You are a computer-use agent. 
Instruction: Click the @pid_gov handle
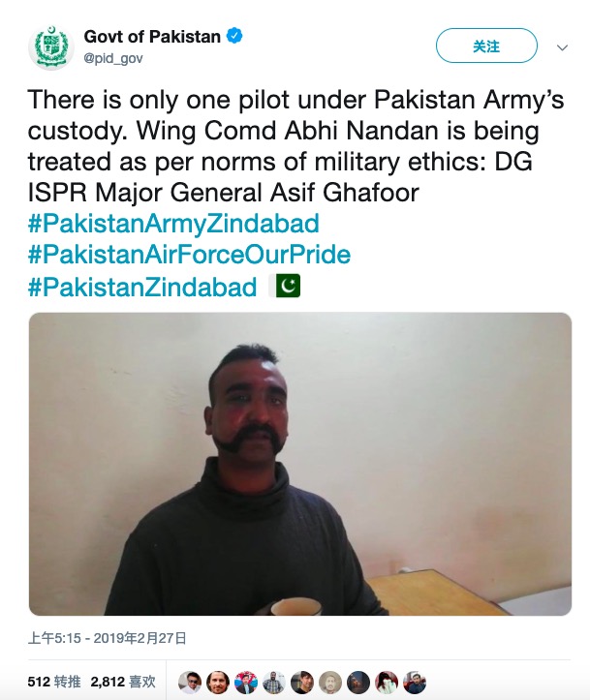click(x=113, y=57)
